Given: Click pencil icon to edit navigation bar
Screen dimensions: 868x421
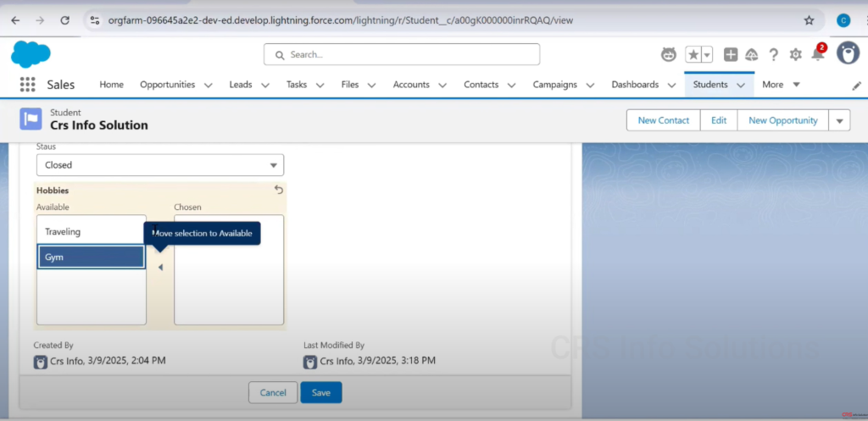Looking at the screenshot, I should (856, 86).
